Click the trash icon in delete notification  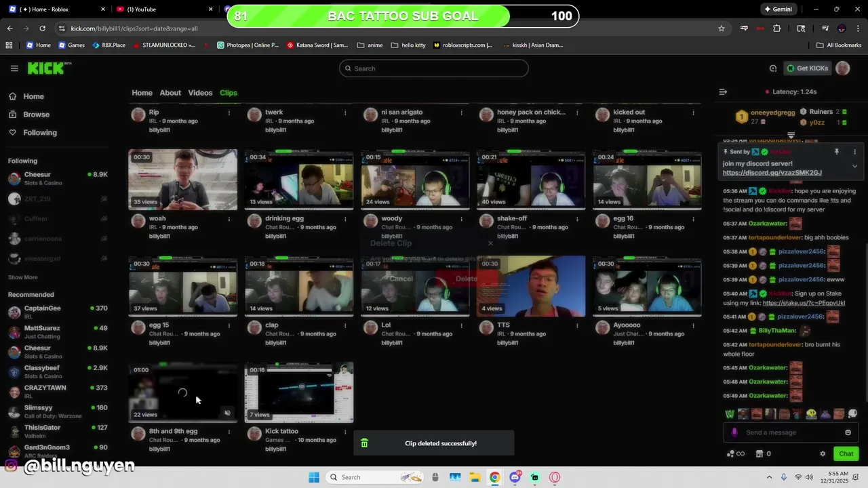364,443
